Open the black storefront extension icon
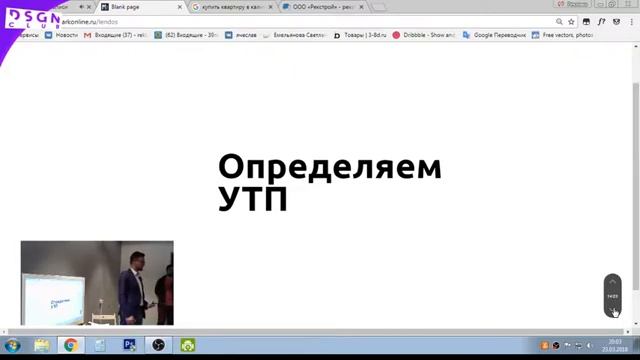The width and height of the screenshot is (640, 360). tap(586, 22)
